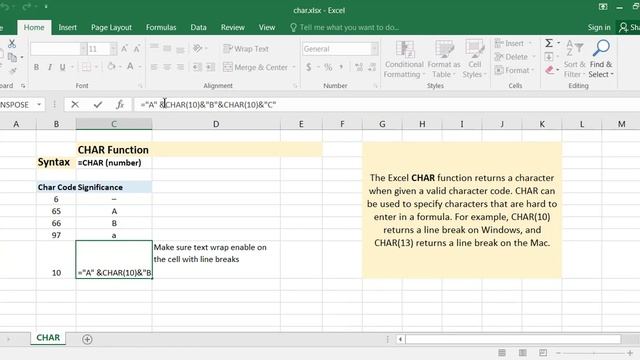
Task: Open the Formulas tab
Action: point(161,27)
